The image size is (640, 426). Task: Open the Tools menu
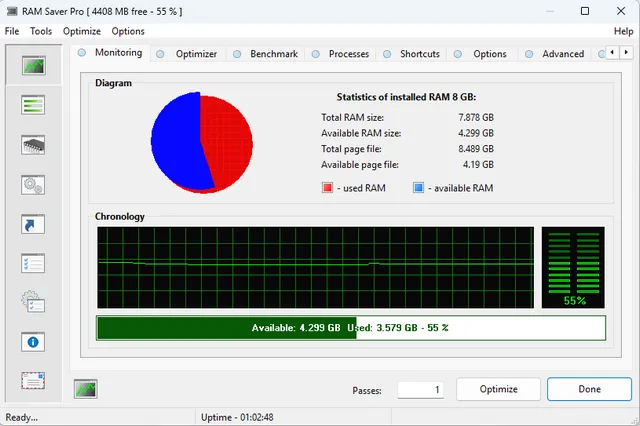click(41, 31)
